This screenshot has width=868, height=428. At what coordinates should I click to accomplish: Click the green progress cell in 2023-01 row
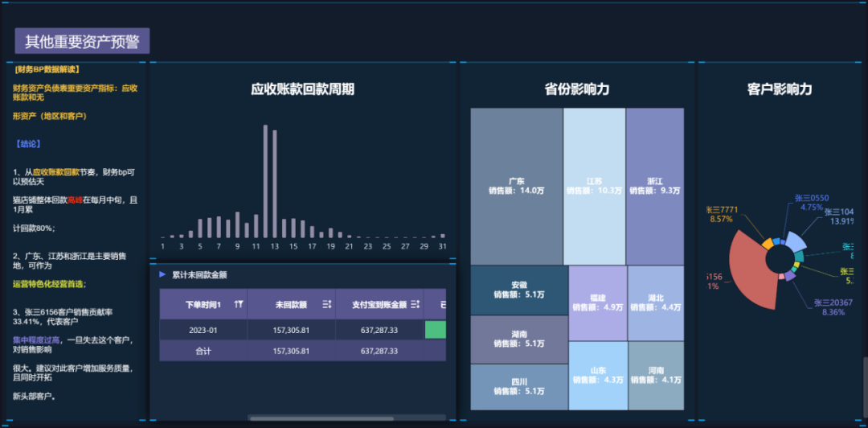(436, 330)
